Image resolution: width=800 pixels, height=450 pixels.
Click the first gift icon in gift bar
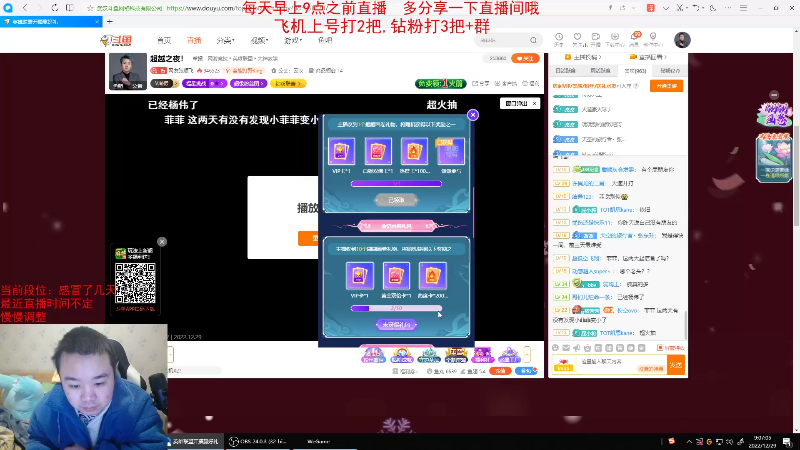point(373,355)
